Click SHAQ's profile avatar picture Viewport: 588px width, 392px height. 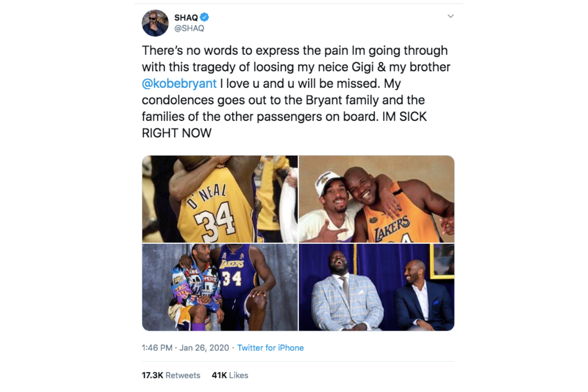(155, 23)
